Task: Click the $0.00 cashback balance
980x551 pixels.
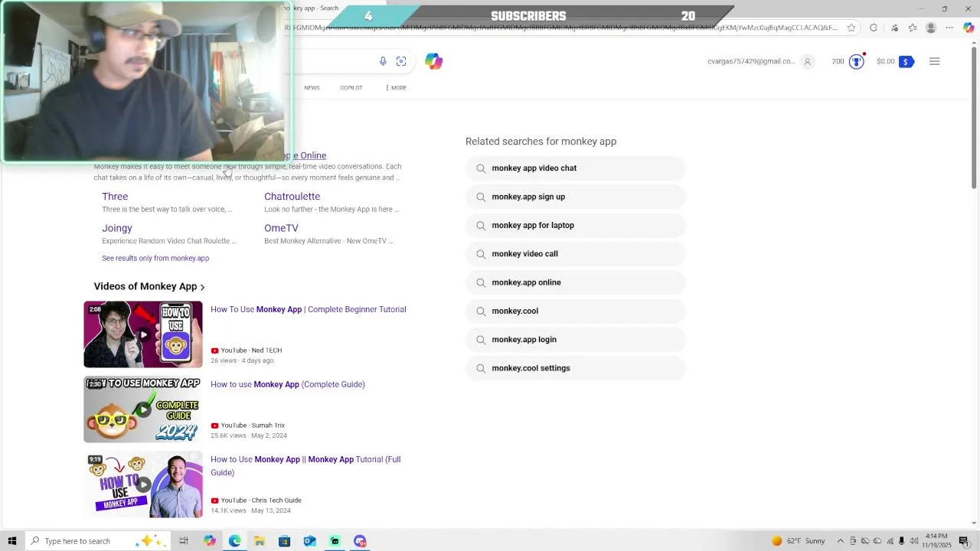Action: click(885, 61)
